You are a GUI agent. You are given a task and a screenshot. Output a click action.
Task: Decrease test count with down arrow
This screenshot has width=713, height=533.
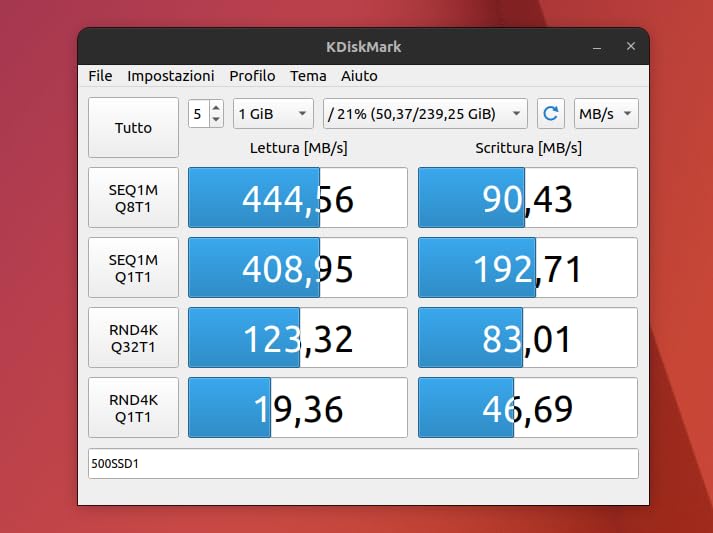coord(216,120)
